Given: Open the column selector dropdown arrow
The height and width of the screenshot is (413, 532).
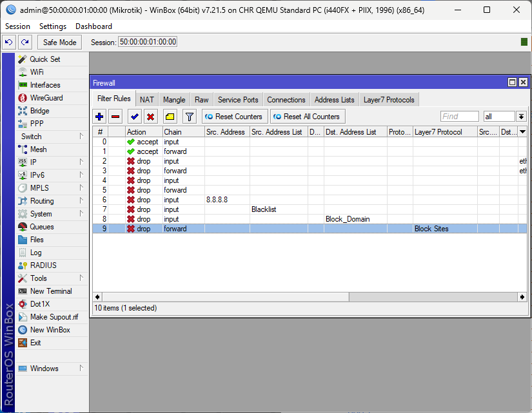Looking at the screenshot, I should [522, 132].
